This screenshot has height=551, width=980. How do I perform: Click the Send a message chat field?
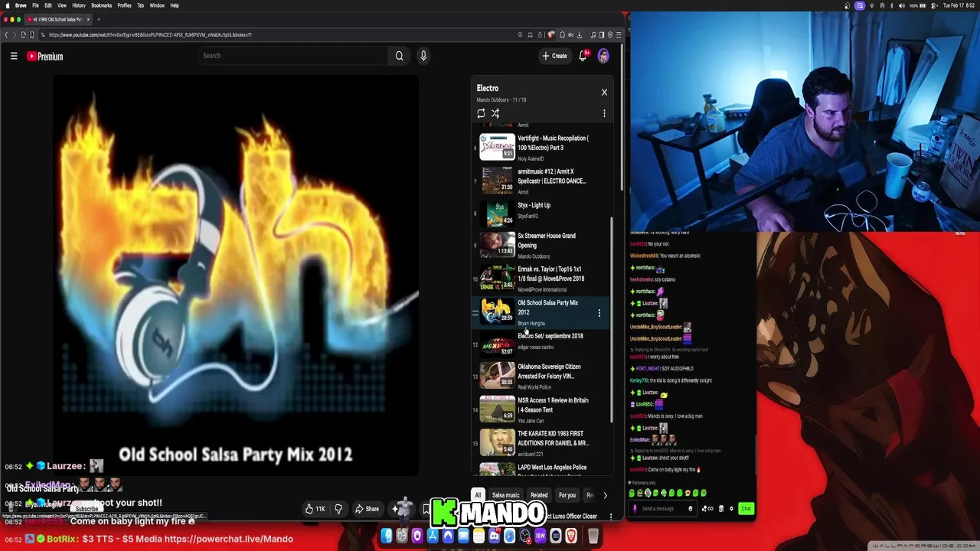662,508
